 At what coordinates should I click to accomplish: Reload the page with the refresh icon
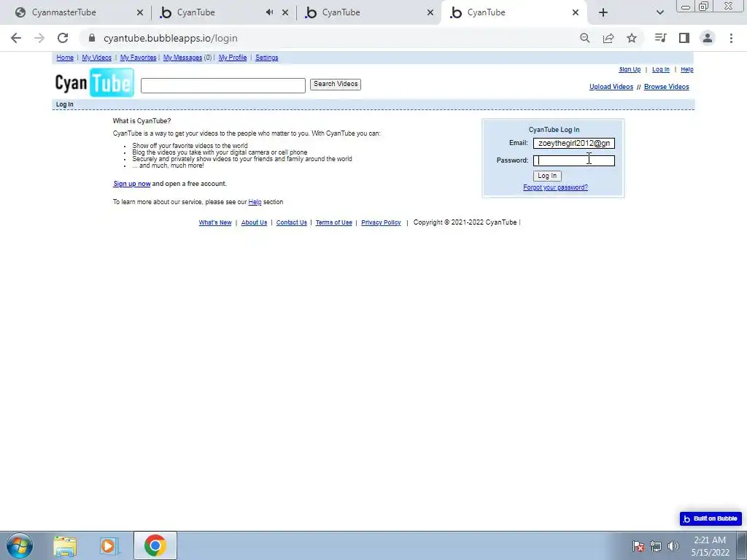63,38
